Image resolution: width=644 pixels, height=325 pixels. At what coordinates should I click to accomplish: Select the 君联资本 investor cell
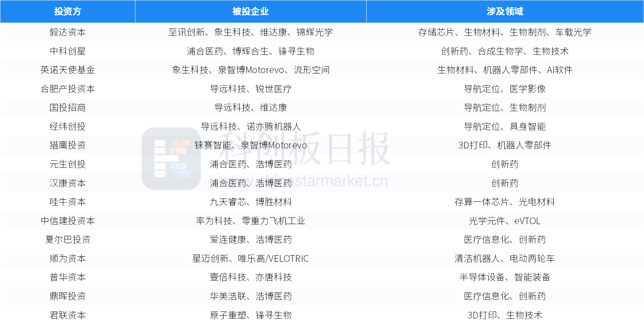[68, 315]
